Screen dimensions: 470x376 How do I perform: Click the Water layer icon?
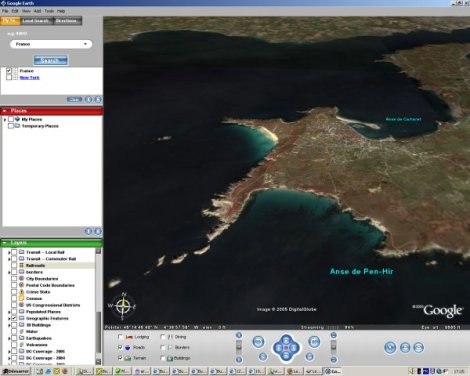22,332
